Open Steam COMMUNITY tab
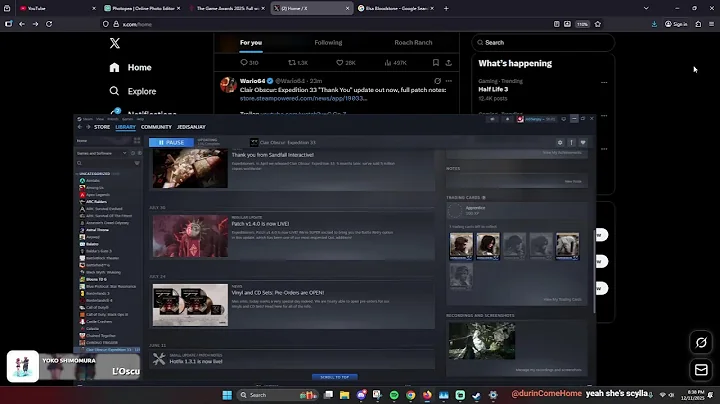The image size is (720, 404). pyautogui.click(x=156, y=127)
